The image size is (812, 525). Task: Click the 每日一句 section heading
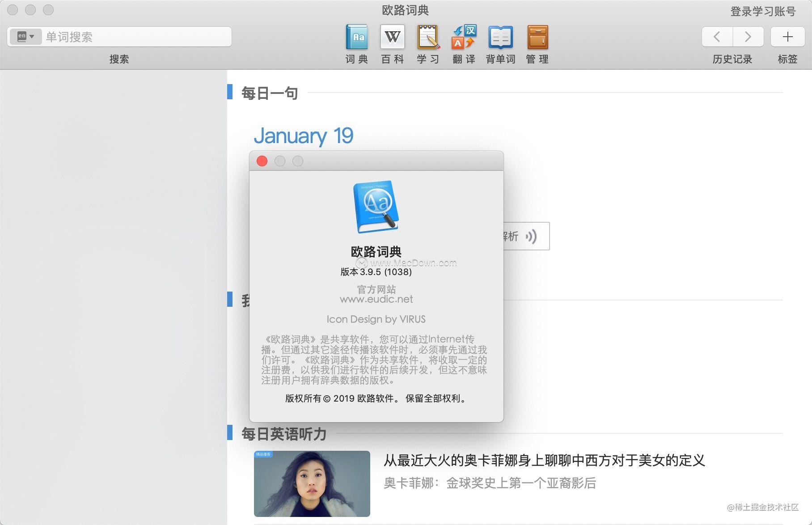pyautogui.click(x=270, y=93)
